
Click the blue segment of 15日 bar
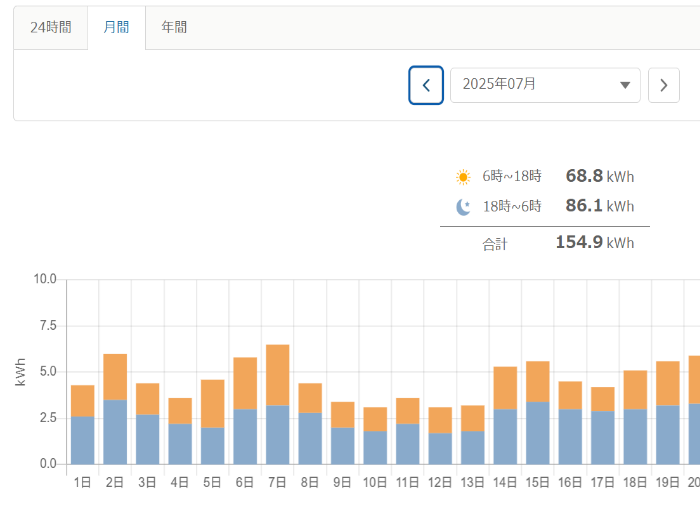[x=538, y=433]
